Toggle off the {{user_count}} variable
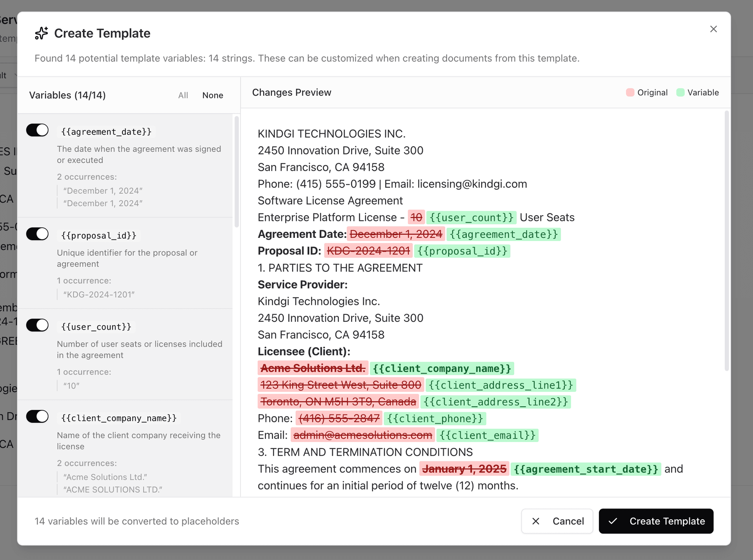 pos(37,325)
